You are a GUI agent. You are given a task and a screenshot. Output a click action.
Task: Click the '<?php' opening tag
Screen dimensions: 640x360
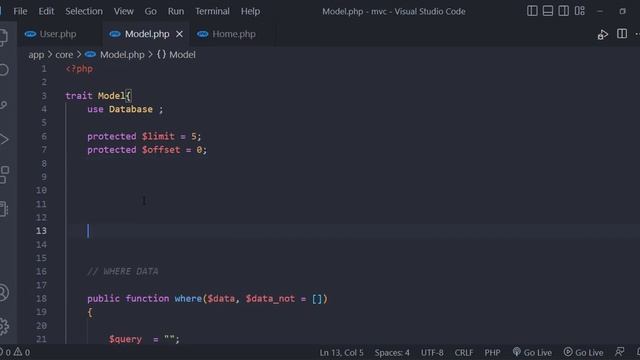pos(79,69)
